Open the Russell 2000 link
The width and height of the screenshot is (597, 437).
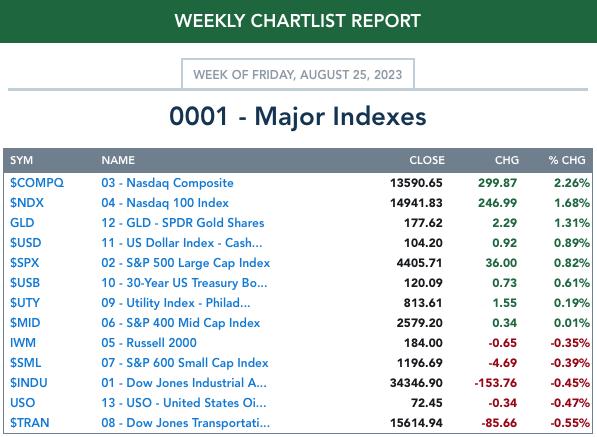[x=149, y=343]
